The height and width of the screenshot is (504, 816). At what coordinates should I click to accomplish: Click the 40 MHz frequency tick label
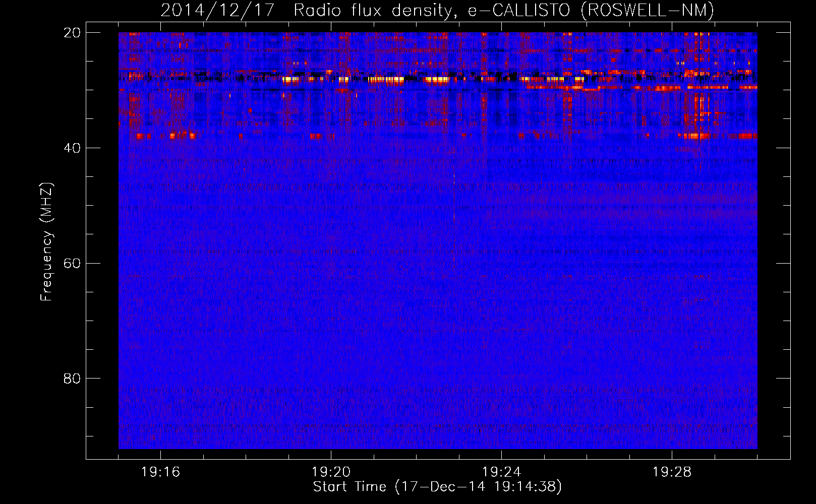[x=72, y=148]
